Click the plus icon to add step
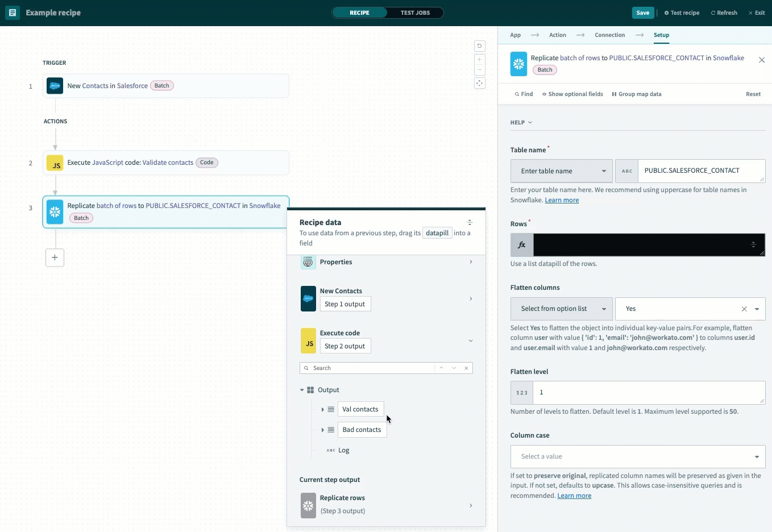772x532 pixels. 55,257
